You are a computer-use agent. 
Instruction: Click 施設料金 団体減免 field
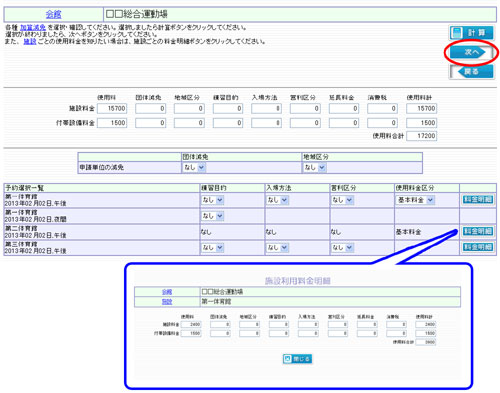coord(150,108)
